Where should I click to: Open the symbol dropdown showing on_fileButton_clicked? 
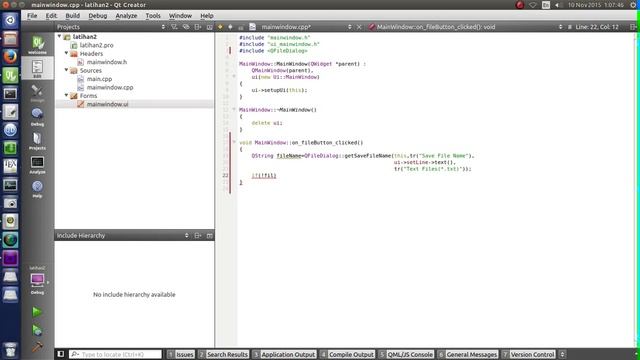click(x=560, y=27)
